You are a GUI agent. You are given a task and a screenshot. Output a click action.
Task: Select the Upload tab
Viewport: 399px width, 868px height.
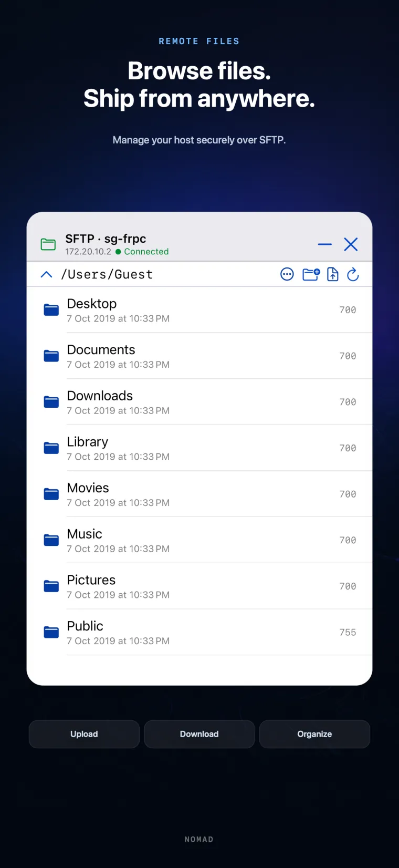pos(84,734)
